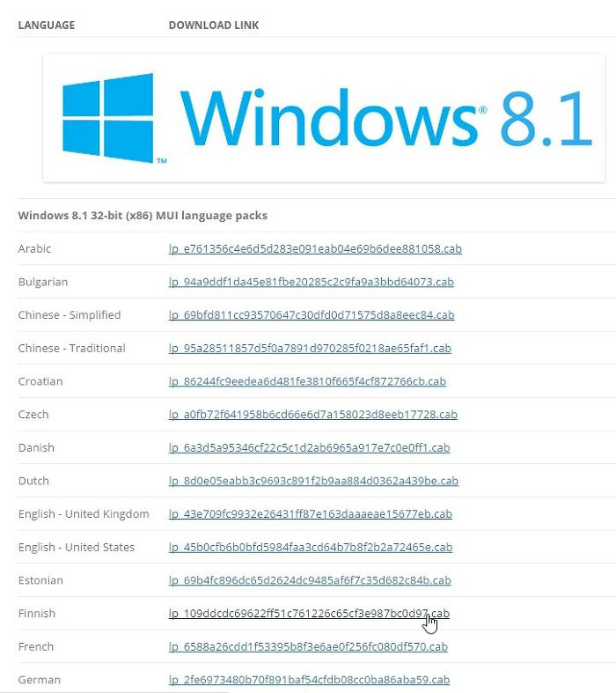Open the Czech language pack link

[x=313, y=415]
